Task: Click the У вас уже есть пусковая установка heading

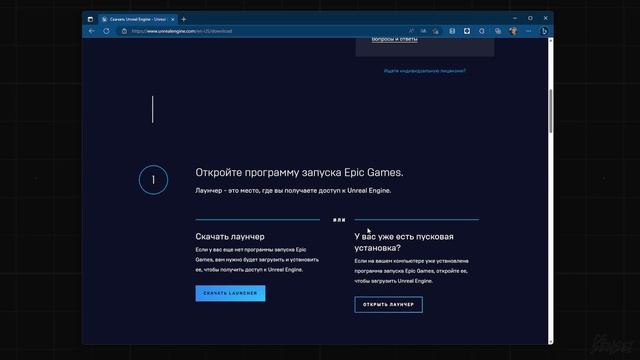Action: tap(404, 242)
